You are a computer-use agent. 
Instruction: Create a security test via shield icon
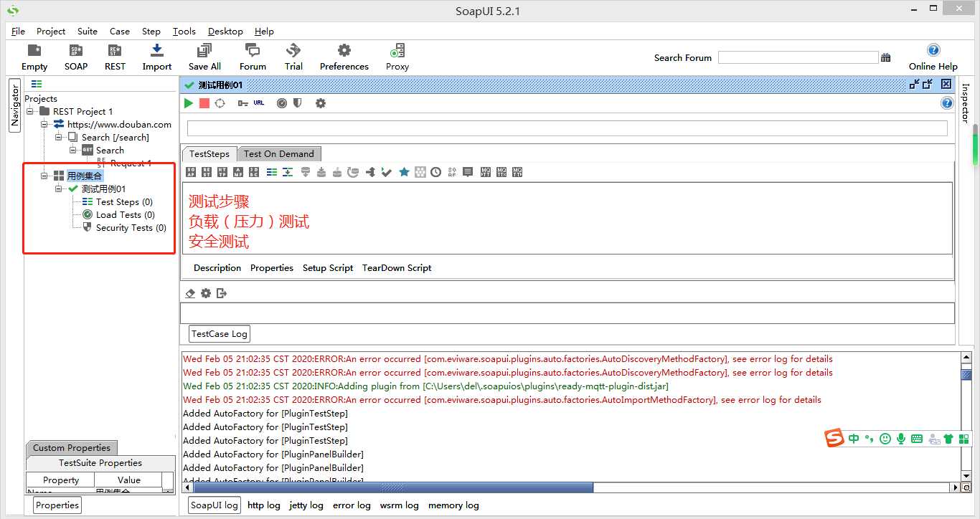pyautogui.click(x=297, y=103)
